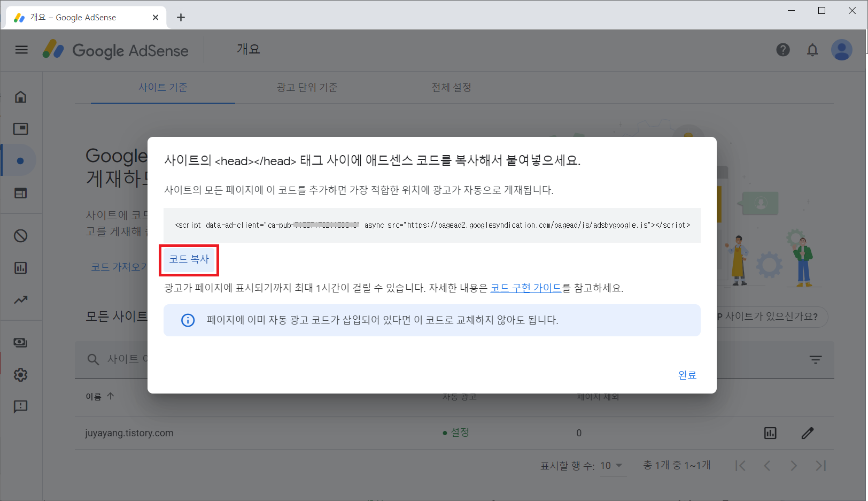Select the AdSense script code text
868x501 pixels.
(432, 225)
